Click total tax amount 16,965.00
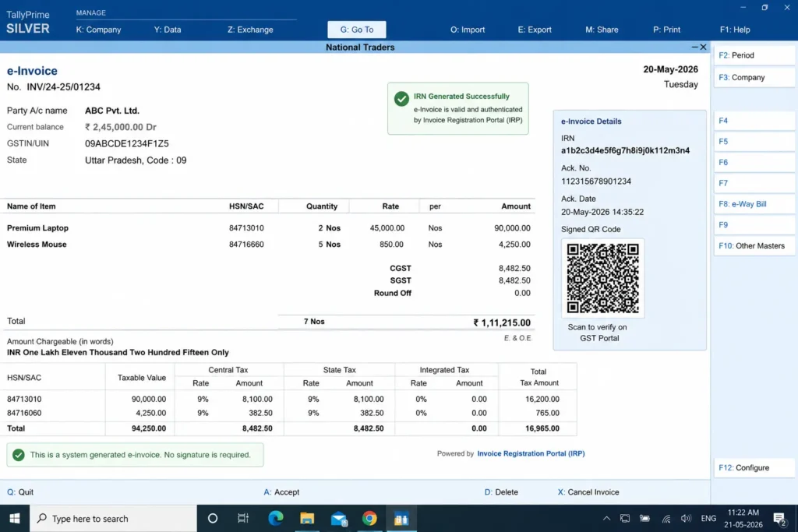Screen dimensions: 798x532 (x=542, y=428)
